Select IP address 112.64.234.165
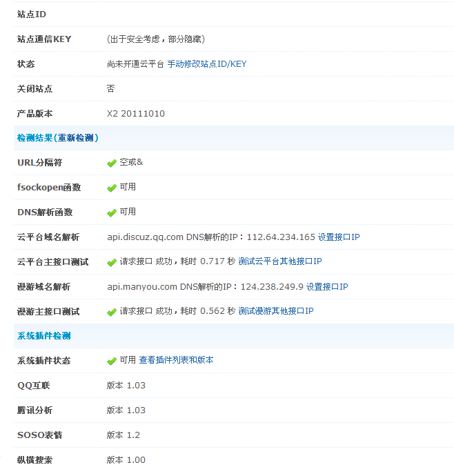The height and width of the screenshot is (476, 454). (281, 237)
